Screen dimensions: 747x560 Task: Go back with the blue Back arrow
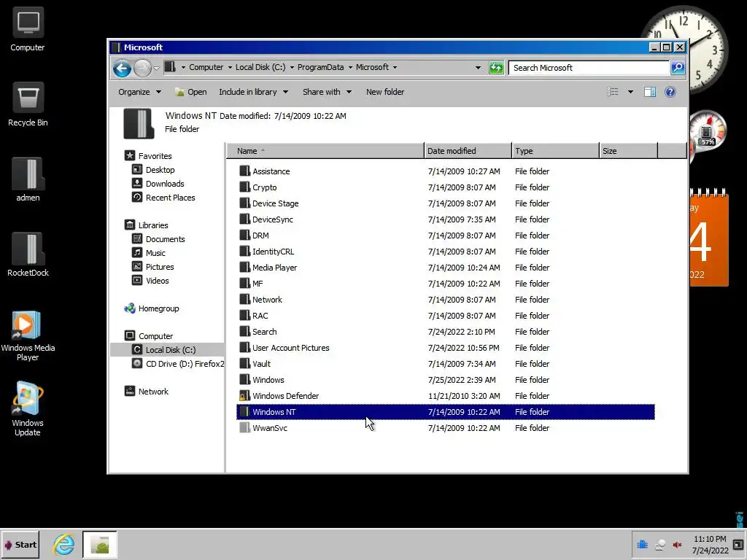[x=122, y=68]
